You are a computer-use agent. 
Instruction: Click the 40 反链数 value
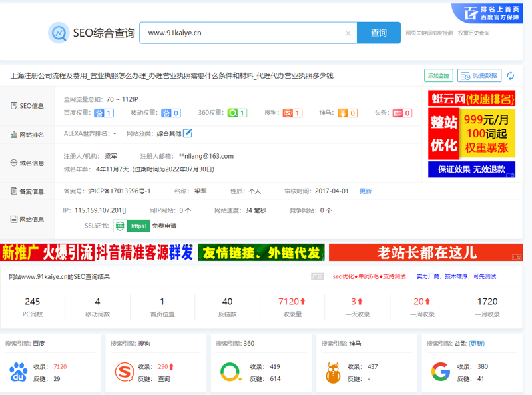click(x=227, y=302)
